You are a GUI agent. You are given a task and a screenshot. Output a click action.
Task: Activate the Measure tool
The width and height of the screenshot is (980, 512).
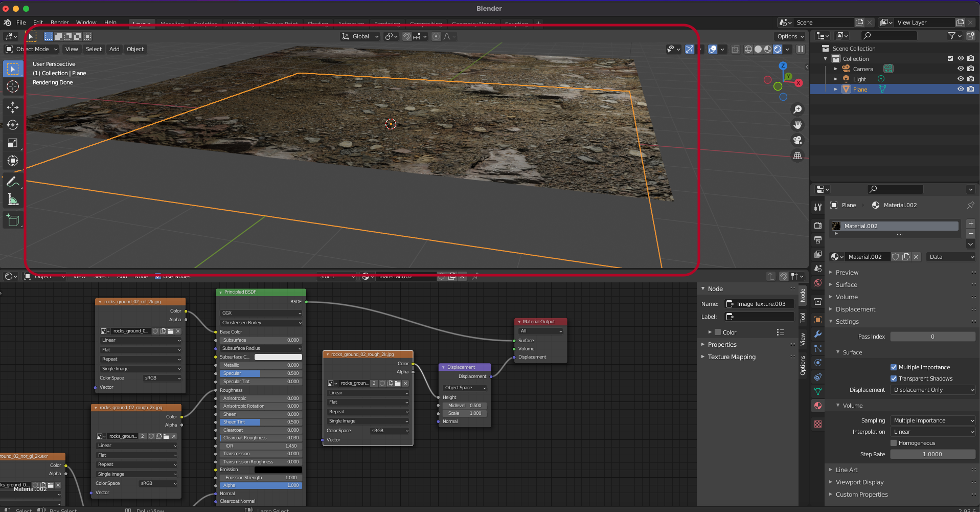[x=13, y=200]
